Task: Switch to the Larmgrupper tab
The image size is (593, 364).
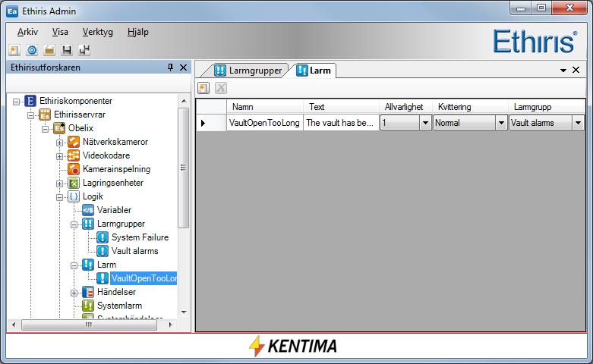Action: click(x=248, y=71)
